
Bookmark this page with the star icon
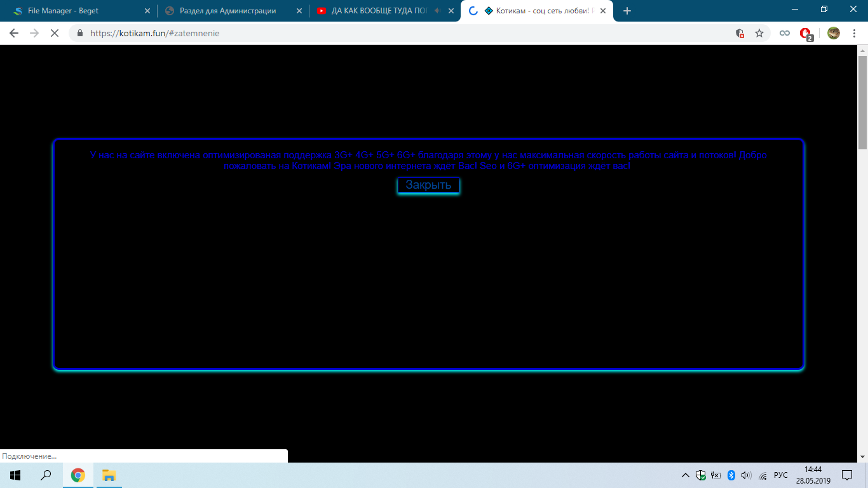tap(759, 33)
